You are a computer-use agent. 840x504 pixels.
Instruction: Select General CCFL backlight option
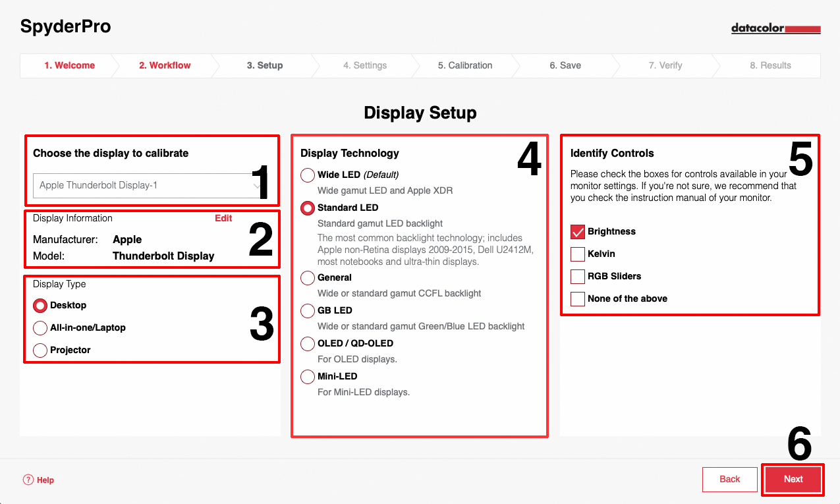[308, 278]
